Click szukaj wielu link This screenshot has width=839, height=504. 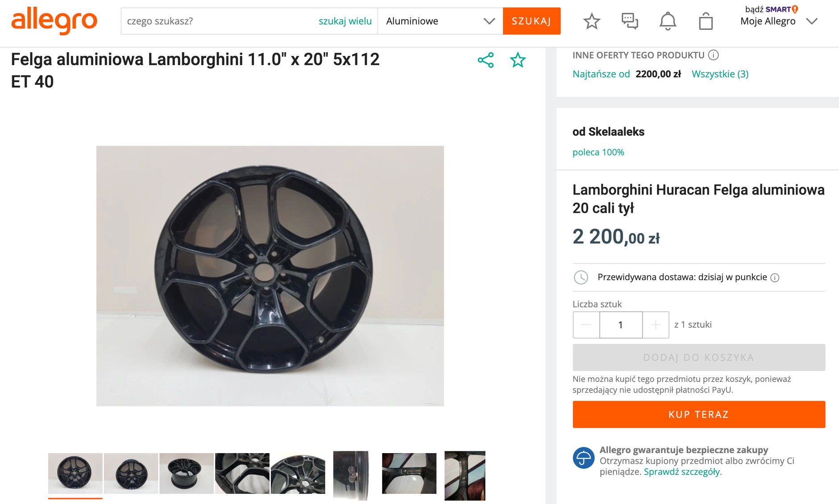(x=345, y=21)
